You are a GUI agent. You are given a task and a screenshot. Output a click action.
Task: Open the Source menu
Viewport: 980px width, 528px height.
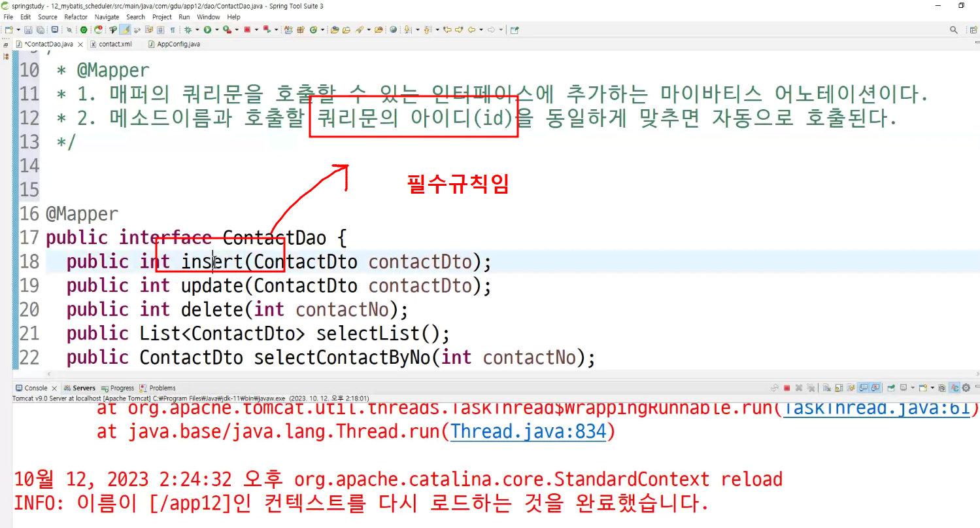pyautogui.click(x=47, y=17)
